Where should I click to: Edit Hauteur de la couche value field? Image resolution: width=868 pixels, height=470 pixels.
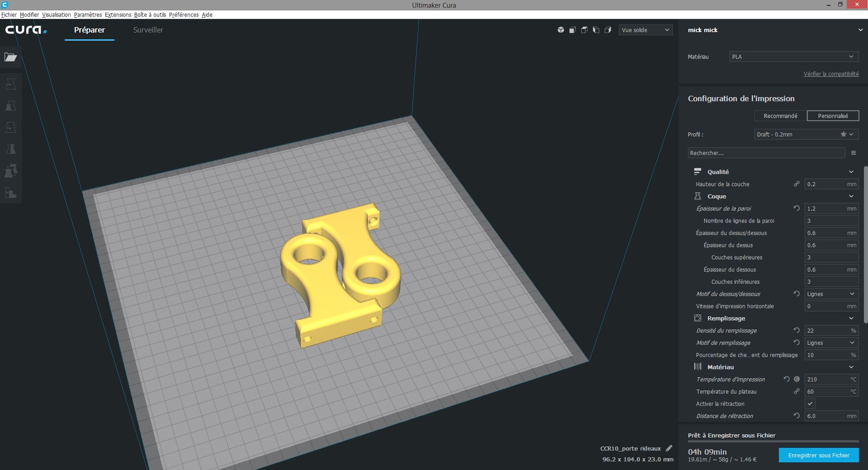click(x=831, y=184)
